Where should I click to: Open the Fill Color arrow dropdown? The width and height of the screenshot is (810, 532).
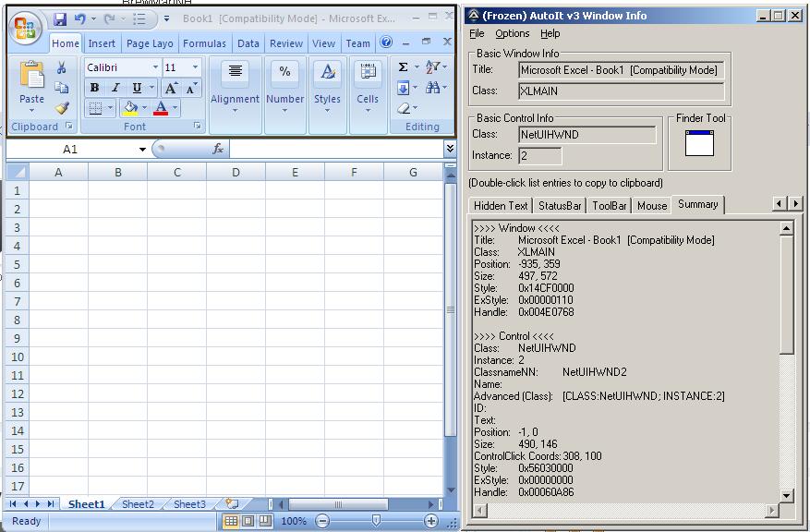(x=145, y=108)
